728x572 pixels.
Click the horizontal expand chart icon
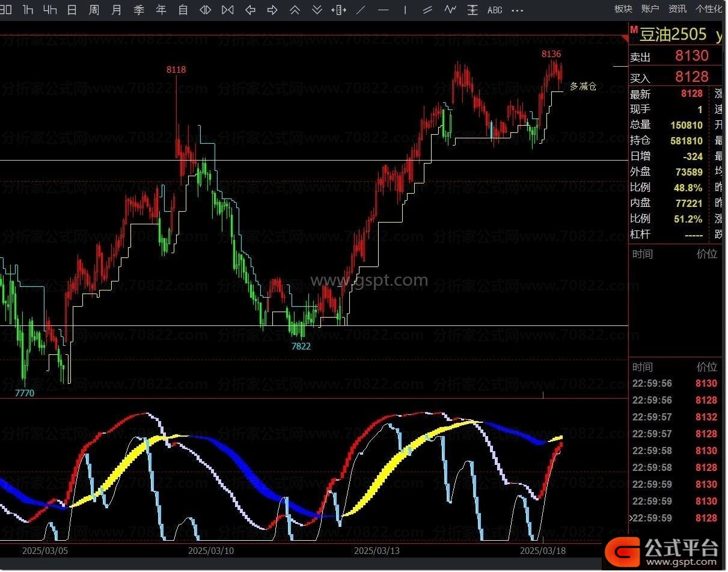click(x=206, y=9)
